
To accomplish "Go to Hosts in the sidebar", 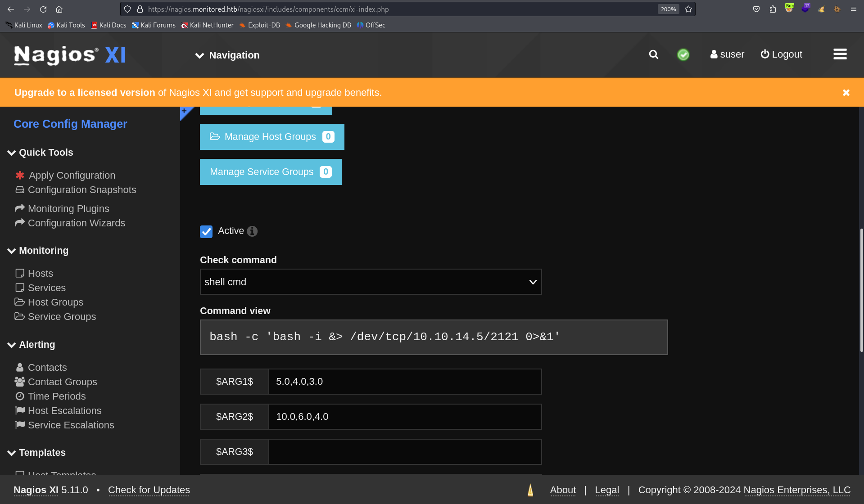I will click(x=34, y=274).
